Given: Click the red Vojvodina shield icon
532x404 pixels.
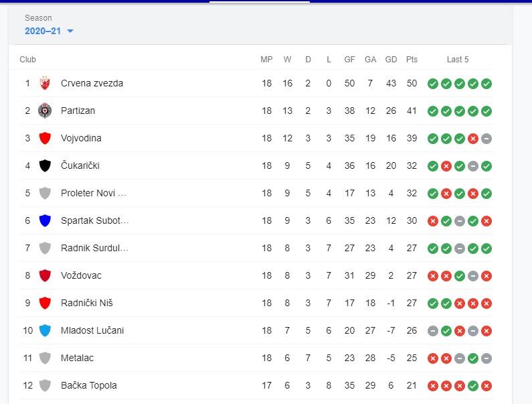Looking at the screenshot, I should [x=45, y=138].
